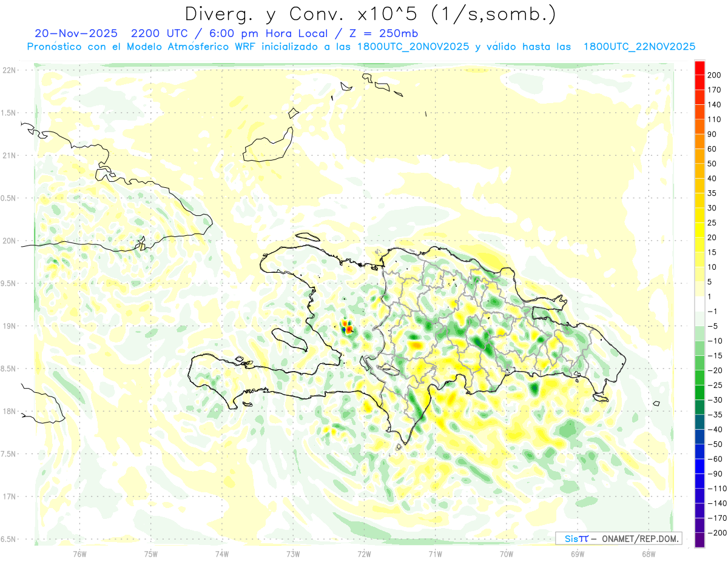Click the '1.5N' latitude label
This screenshot has width=728, height=562.
tap(9, 113)
